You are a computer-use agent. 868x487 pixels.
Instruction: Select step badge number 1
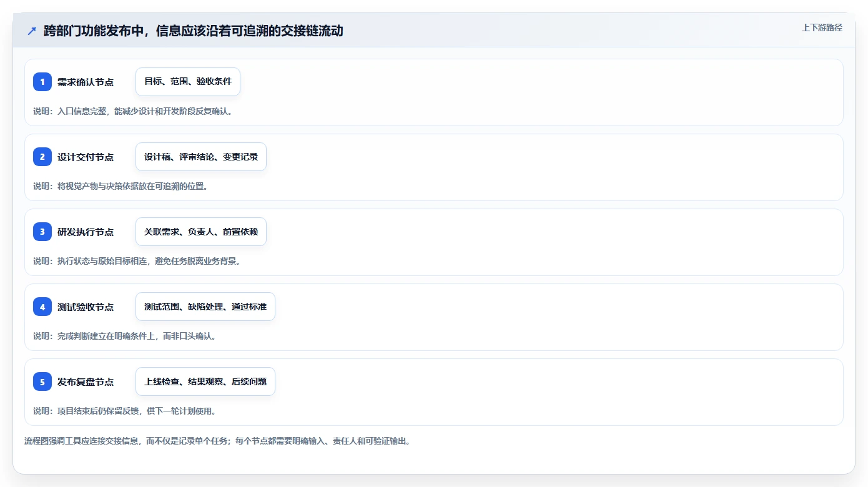pyautogui.click(x=42, y=82)
